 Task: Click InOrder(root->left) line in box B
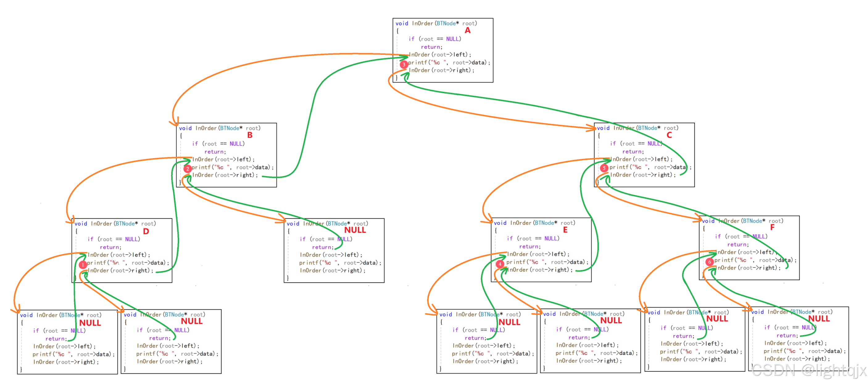pos(223,160)
